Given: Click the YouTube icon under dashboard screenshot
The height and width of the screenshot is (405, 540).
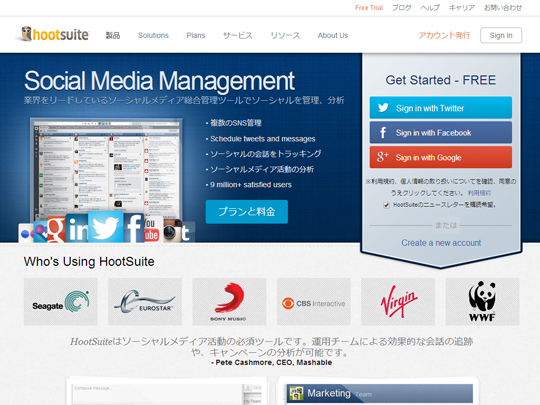Looking at the screenshot, I should [151, 229].
